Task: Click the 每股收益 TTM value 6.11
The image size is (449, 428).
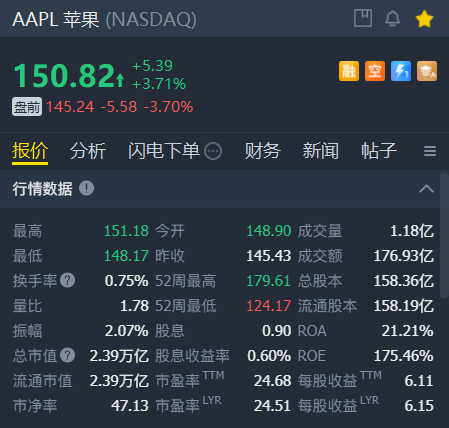Action: (x=419, y=381)
